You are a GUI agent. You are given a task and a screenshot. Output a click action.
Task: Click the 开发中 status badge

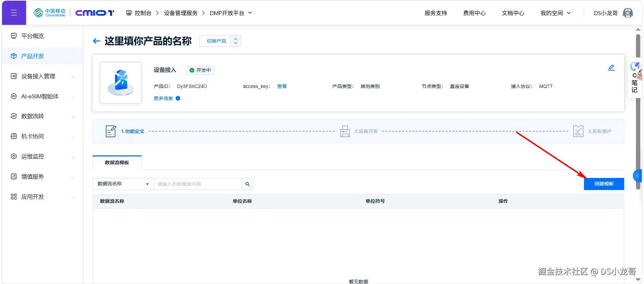[x=200, y=70]
